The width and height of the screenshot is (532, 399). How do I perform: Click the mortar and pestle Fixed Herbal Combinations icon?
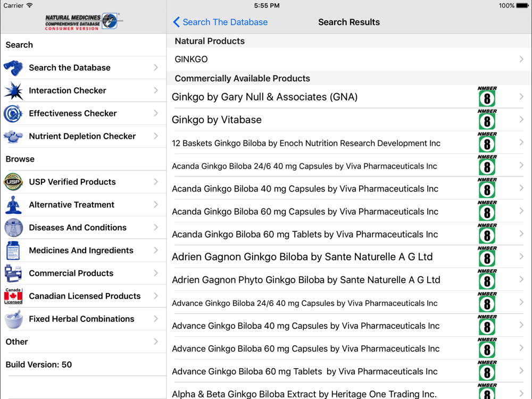pyautogui.click(x=13, y=319)
